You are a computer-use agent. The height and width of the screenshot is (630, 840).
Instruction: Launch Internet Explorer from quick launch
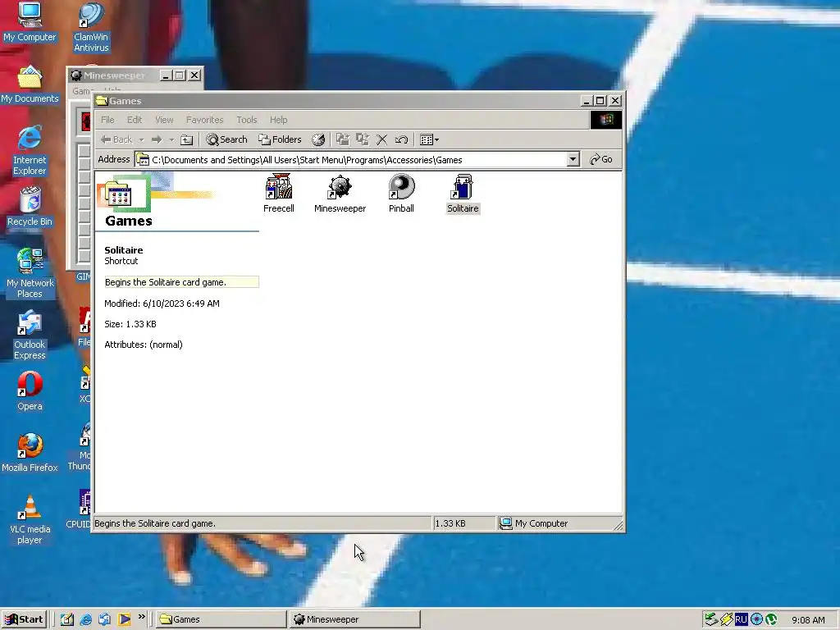click(x=85, y=619)
